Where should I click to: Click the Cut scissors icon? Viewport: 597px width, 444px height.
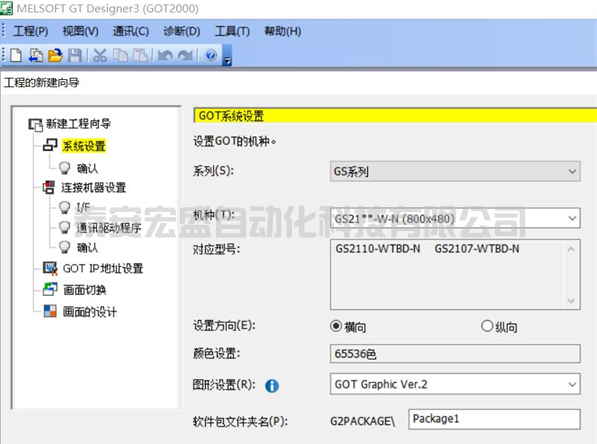[100, 55]
